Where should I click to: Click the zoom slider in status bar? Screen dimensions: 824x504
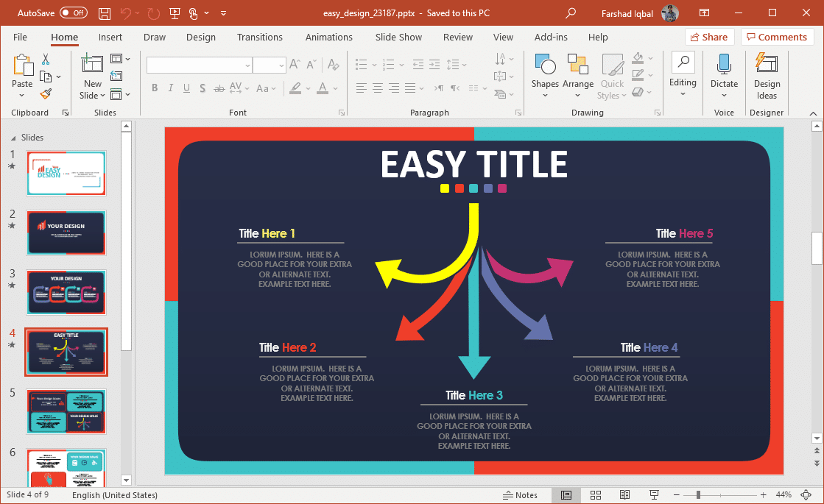click(698, 495)
